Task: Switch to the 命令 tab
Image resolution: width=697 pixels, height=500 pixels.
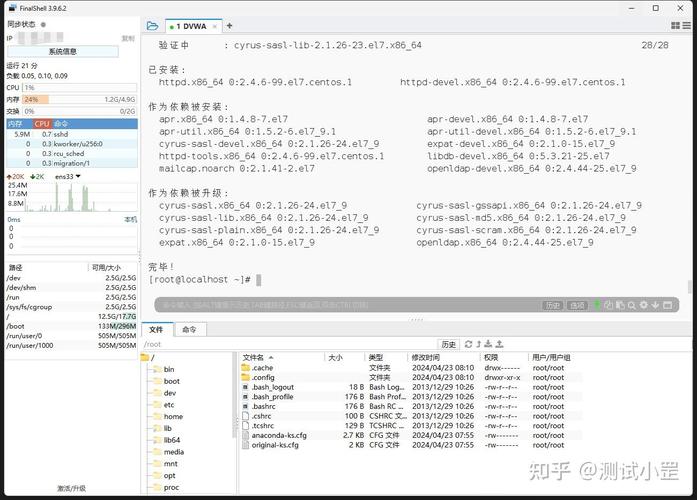Action: (189, 329)
